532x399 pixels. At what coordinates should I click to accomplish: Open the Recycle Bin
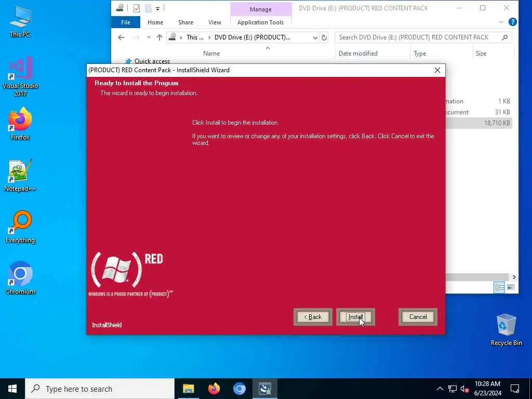[506, 330]
